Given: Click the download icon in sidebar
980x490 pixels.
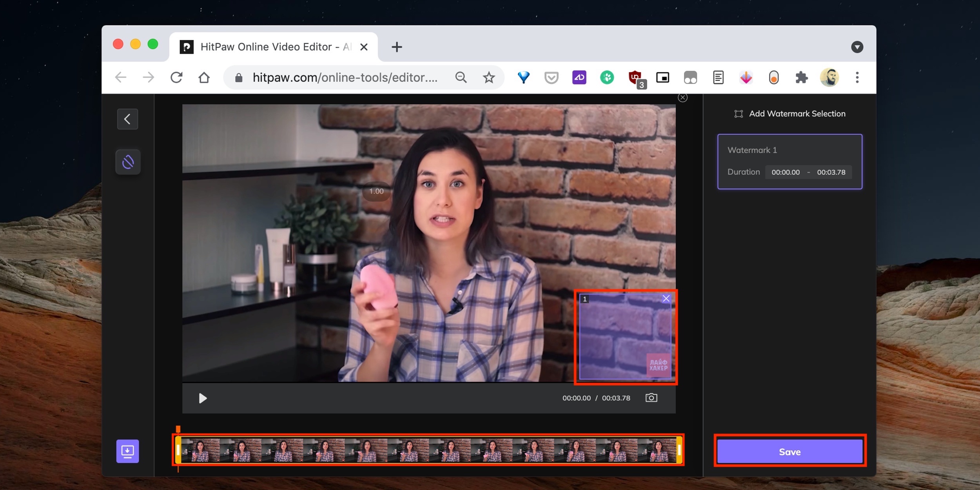Looking at the screenshot, I should (127, 451).
